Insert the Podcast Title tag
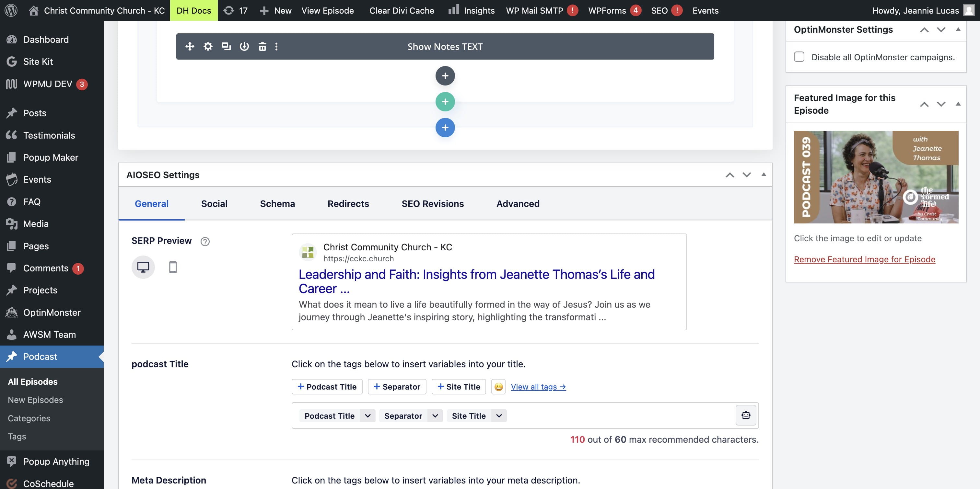 click(327, 387)
